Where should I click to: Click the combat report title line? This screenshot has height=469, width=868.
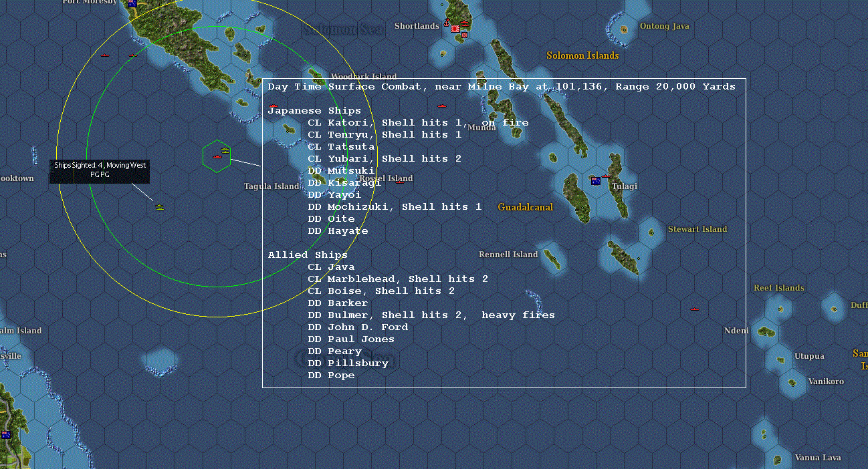coord(502,87)
